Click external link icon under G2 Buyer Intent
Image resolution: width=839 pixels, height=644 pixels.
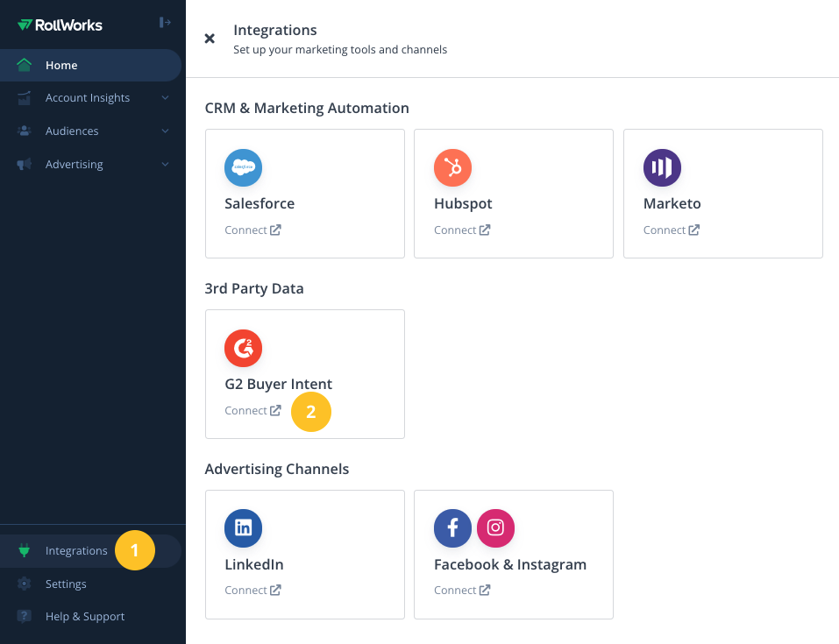[275, 410]
